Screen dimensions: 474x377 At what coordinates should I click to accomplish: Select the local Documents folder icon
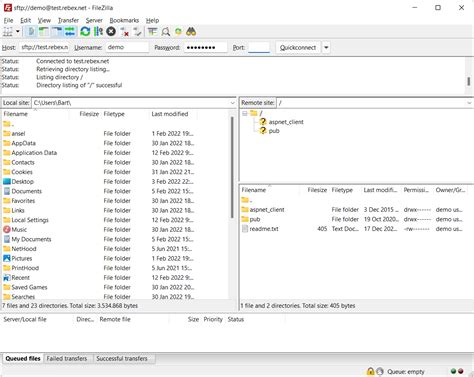[x=7, y=191]
